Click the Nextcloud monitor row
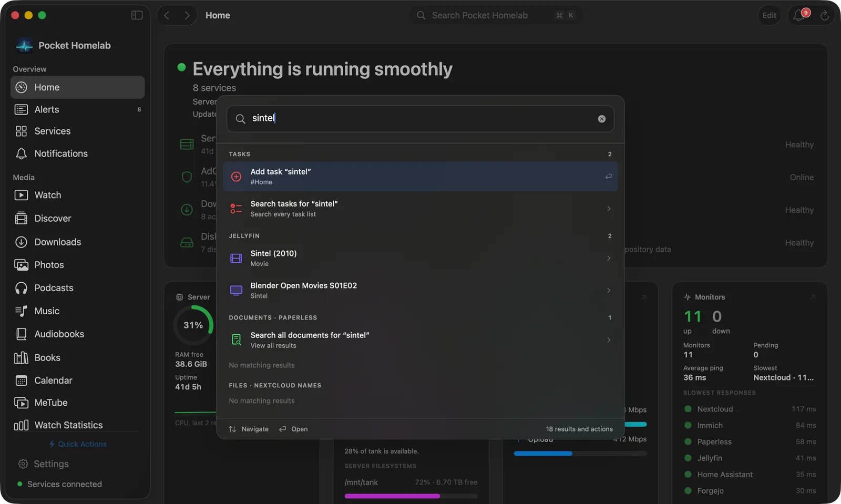 [750, 409]
